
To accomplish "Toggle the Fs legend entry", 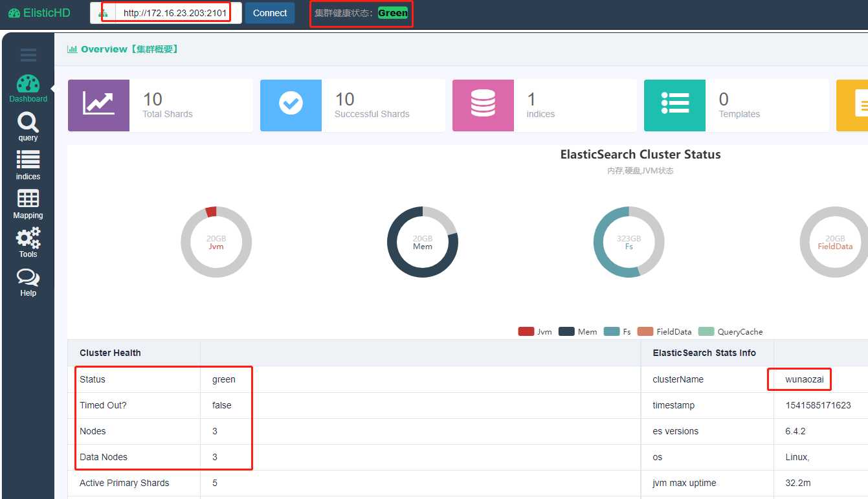I will [618, 331].
